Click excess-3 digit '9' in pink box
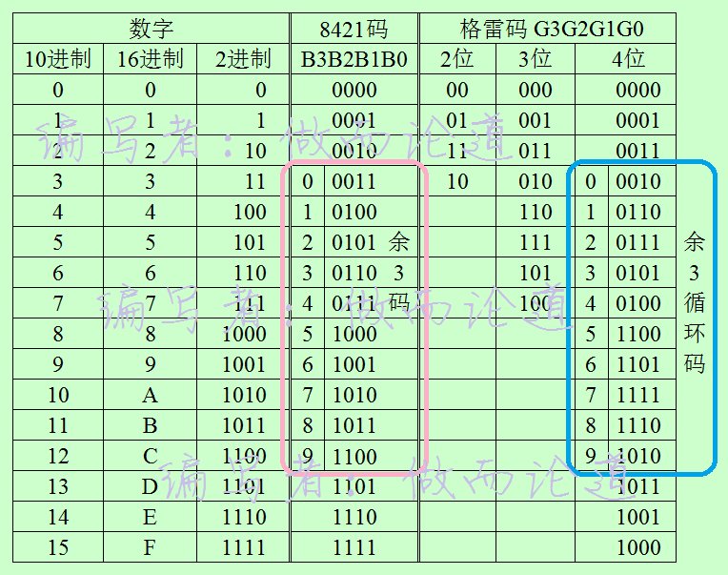Screen dimensions: 728x575 308,456
